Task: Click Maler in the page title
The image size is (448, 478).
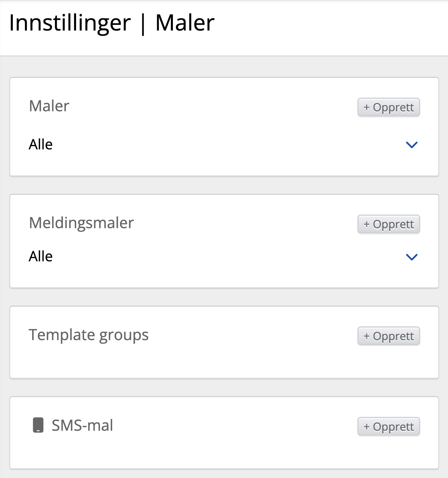Action: (185, 23)
